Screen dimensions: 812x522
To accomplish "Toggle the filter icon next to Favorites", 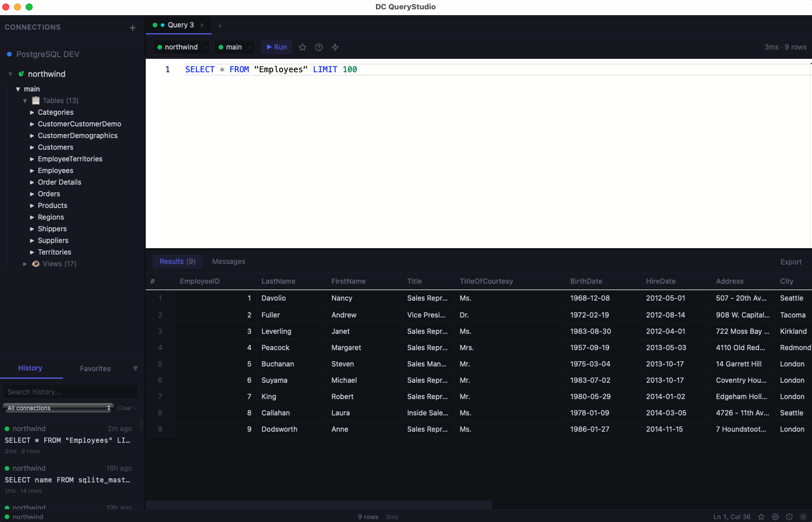I will [x=135, y=368].
